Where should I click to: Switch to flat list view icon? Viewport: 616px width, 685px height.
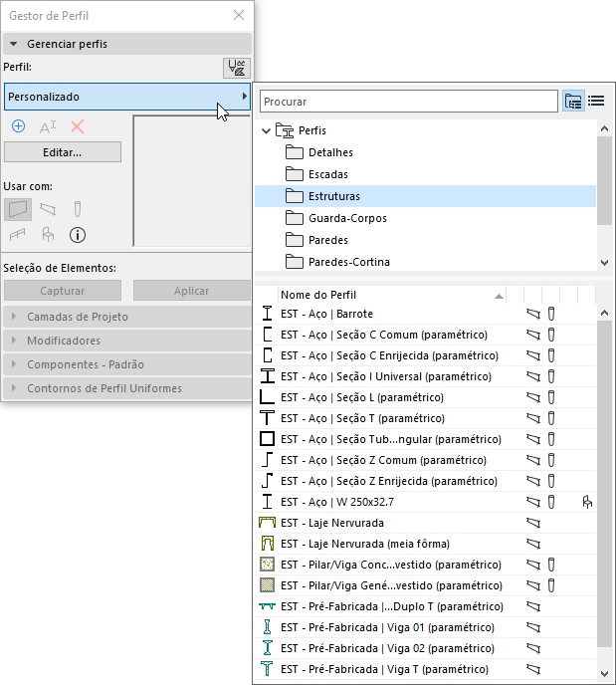(596, 102)
